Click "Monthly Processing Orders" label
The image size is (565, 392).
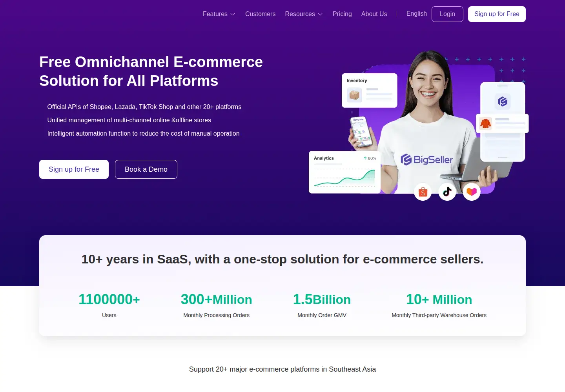pos(216,315)
